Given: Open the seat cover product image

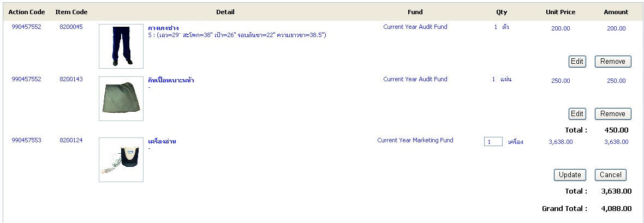Looking at the screenshot, I should point(121,98).
